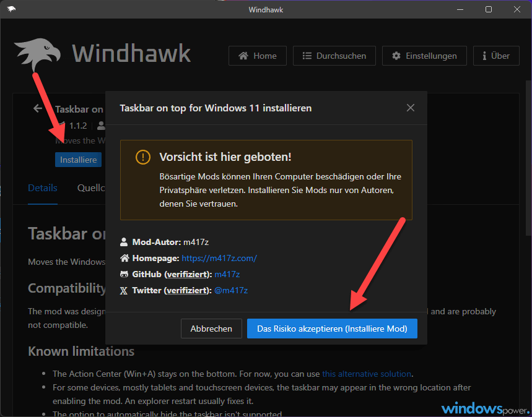
Task: Click the Mod-Autor person icon
Action: click(x=124, y=242)
